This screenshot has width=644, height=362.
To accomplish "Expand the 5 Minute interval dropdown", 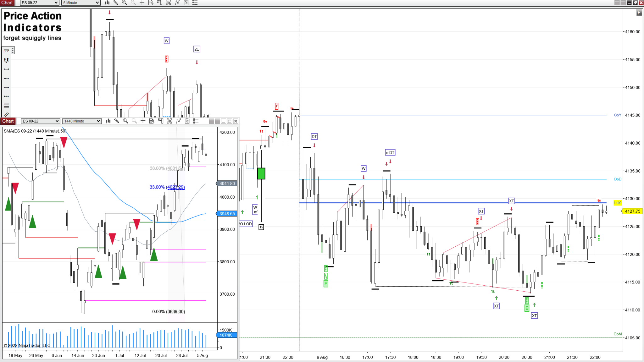I will tap(81, 3).
